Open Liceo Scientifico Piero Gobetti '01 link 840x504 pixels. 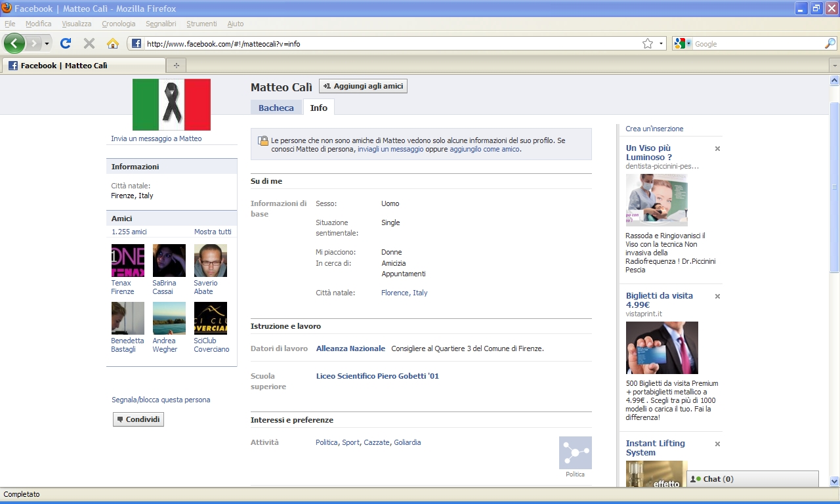[377, 376]
